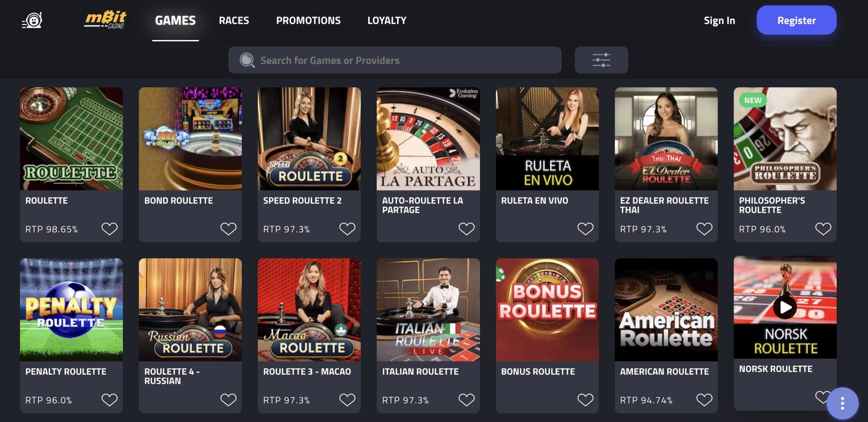Open the Penalty Roulette thumbnail
Image resolution: width=868 pixels, height=422 pixels.
(71, 310)
